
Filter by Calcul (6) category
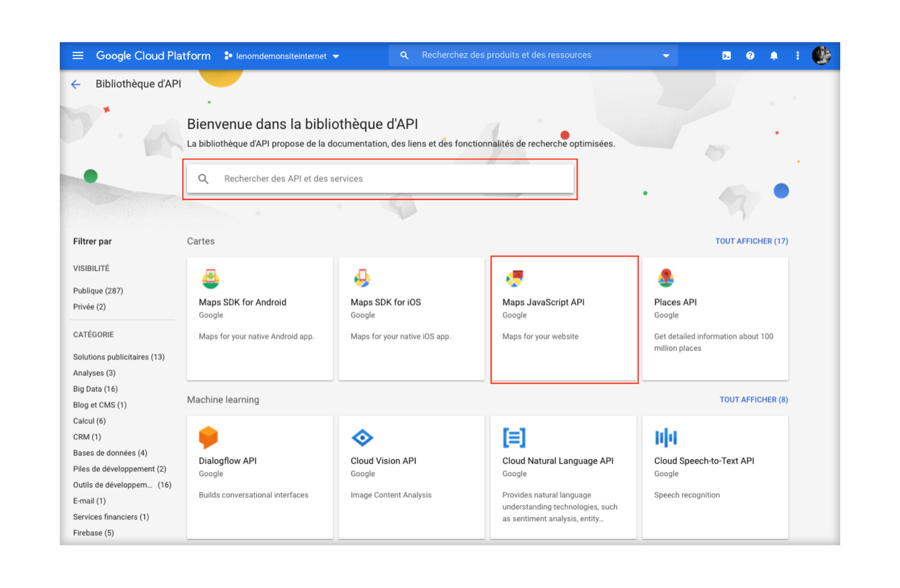click(x=89, y=421)
